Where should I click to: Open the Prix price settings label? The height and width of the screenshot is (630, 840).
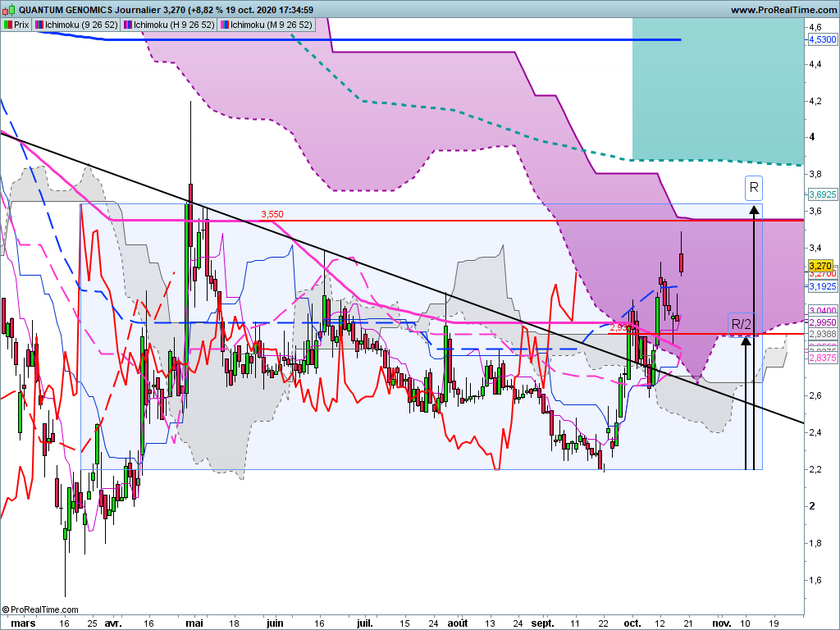(16, 25)
